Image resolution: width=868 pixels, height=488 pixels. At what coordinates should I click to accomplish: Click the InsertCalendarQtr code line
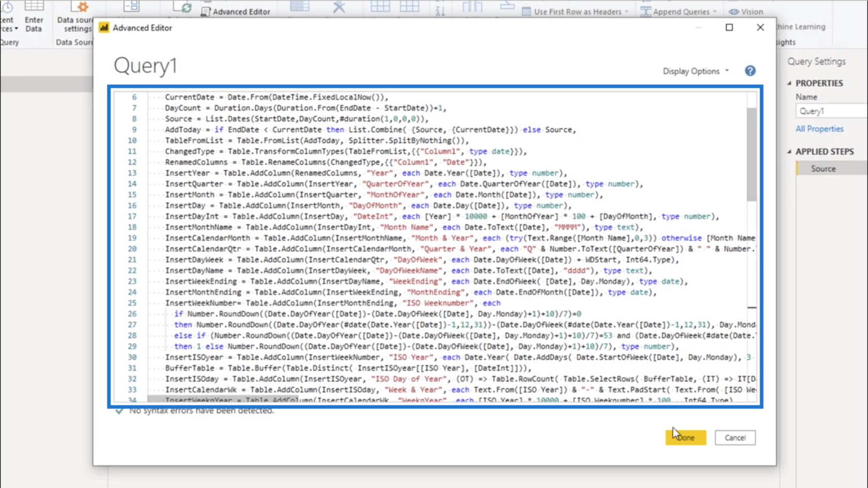(460, 249)
